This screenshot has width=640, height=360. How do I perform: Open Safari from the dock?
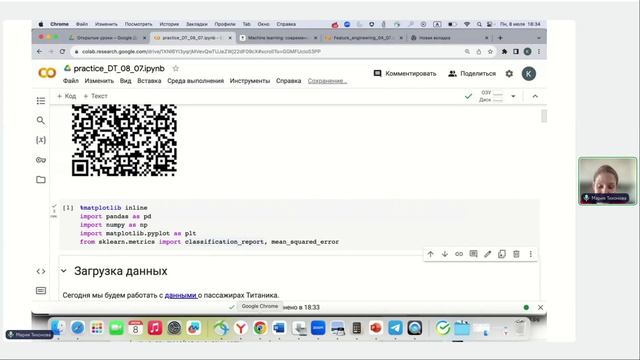tap(77, 328)
